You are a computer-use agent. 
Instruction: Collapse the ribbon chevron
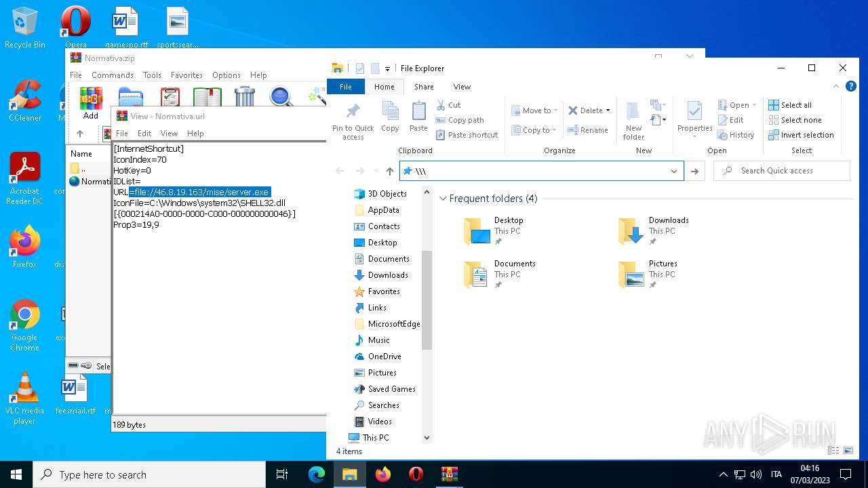point(836,87)
